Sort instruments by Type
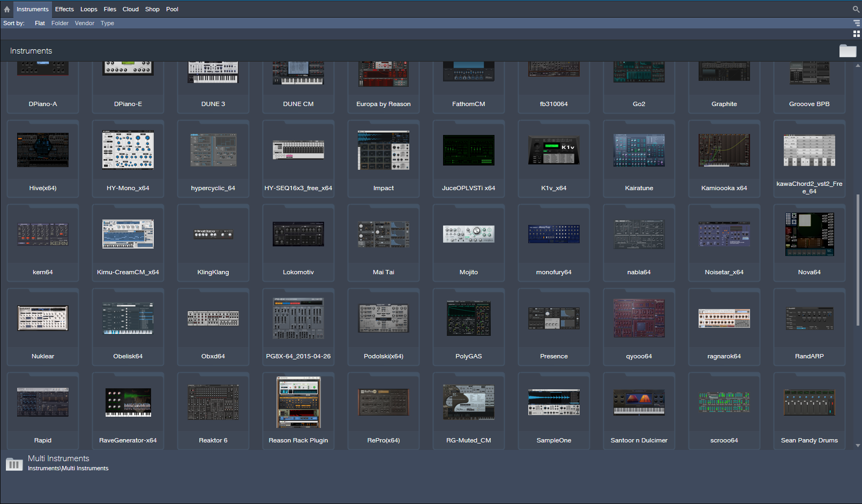This screenshot has height=504, width=862. point(107,23)
